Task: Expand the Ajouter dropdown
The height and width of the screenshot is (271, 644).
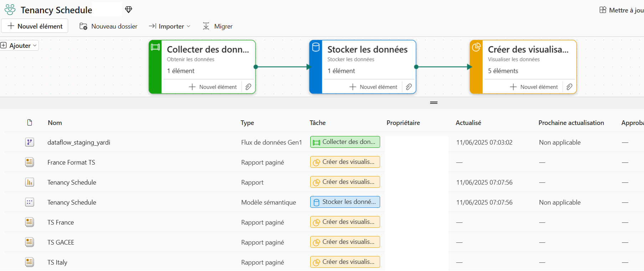Action: tap(19, 45)
